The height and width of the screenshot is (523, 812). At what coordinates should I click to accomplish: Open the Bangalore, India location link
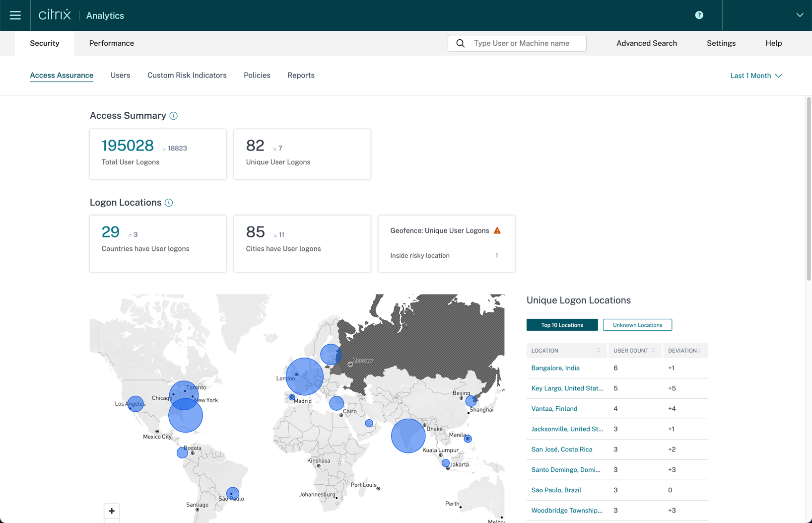coord(555,368)
